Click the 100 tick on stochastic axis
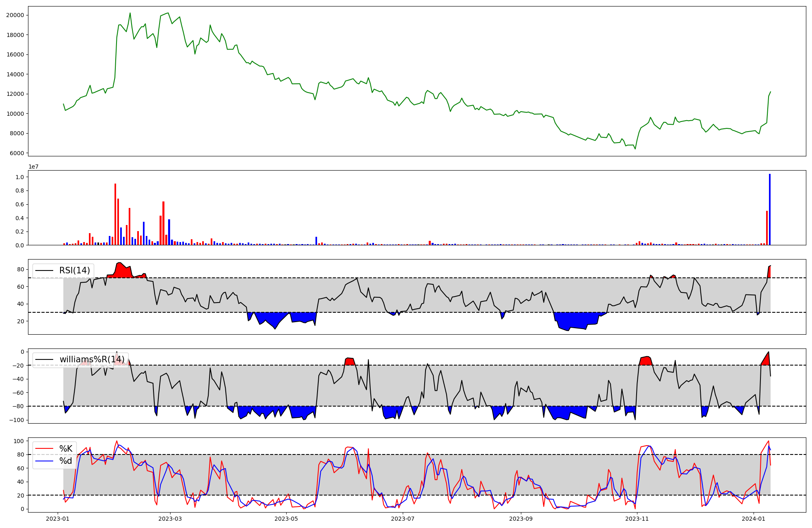812x528 pixels. pos(18,441)
